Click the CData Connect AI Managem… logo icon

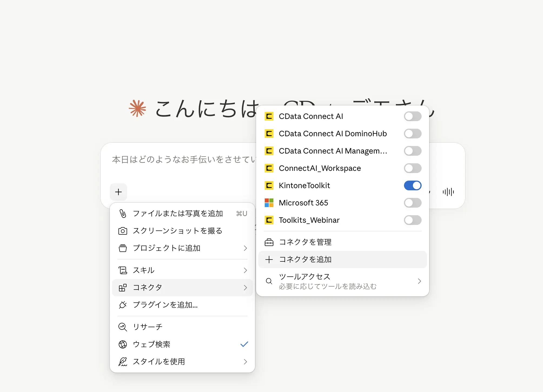pos(269,151)
